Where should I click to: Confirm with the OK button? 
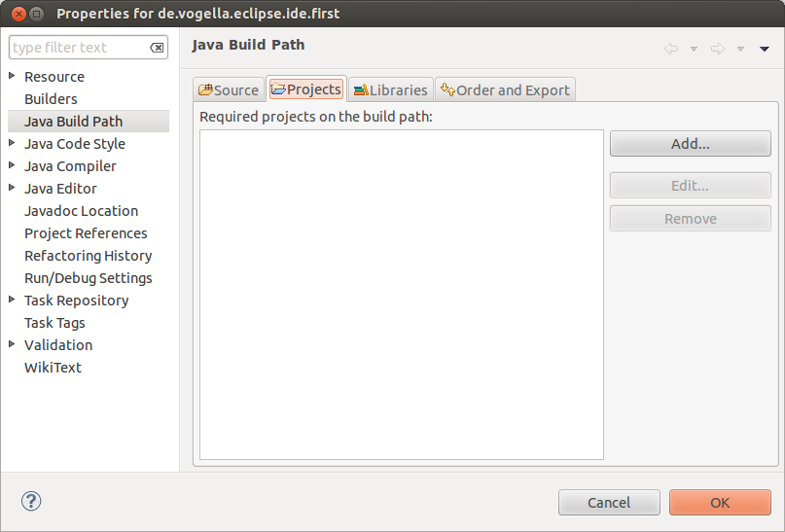[720, 503]
